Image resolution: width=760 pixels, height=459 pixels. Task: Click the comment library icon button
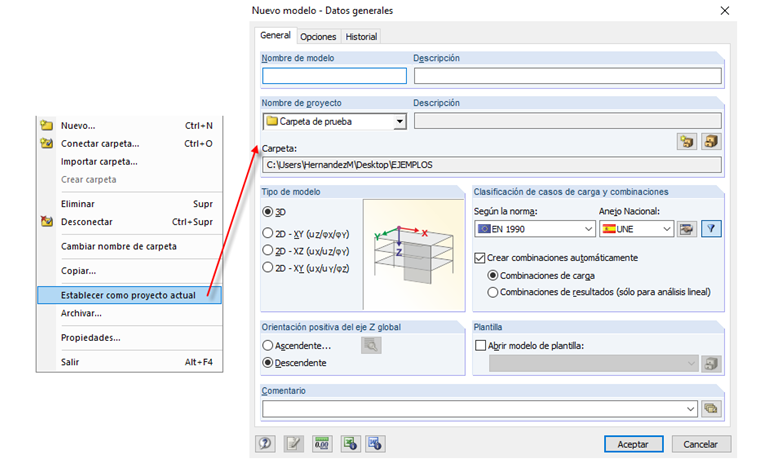711,409
